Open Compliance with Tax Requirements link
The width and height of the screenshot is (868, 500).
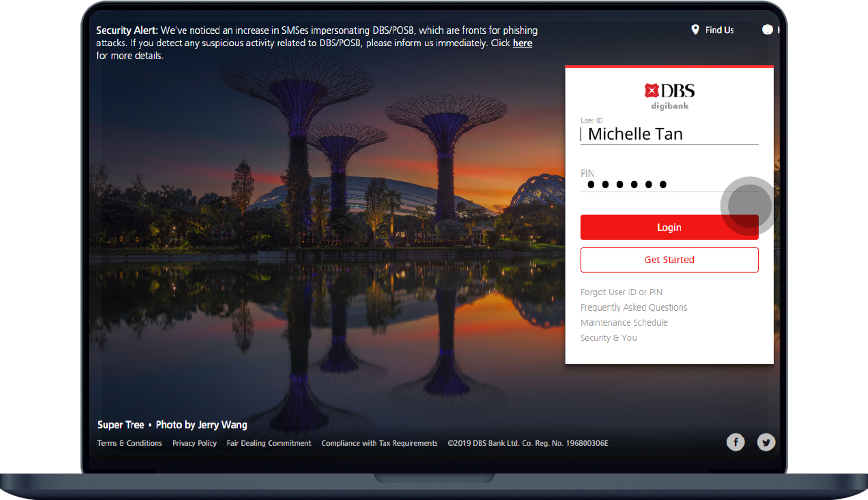click(379, 443)
